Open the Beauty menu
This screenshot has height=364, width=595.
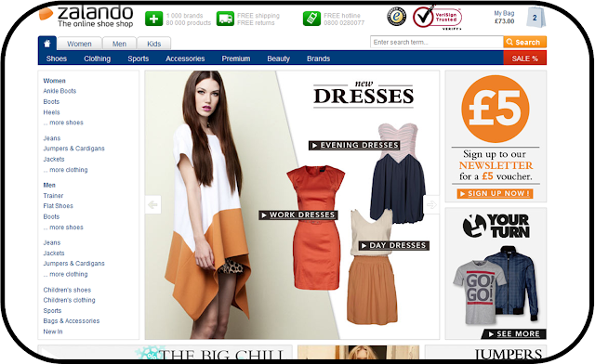click(x=278, y=58)
